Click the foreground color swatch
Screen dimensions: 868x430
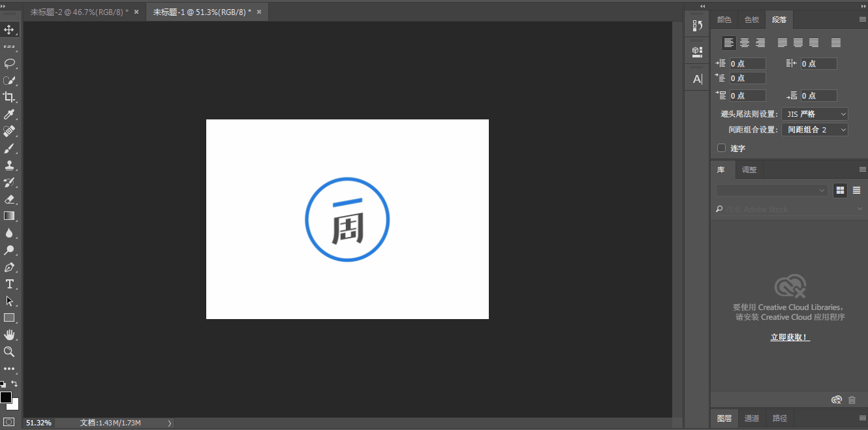(5, 397)
